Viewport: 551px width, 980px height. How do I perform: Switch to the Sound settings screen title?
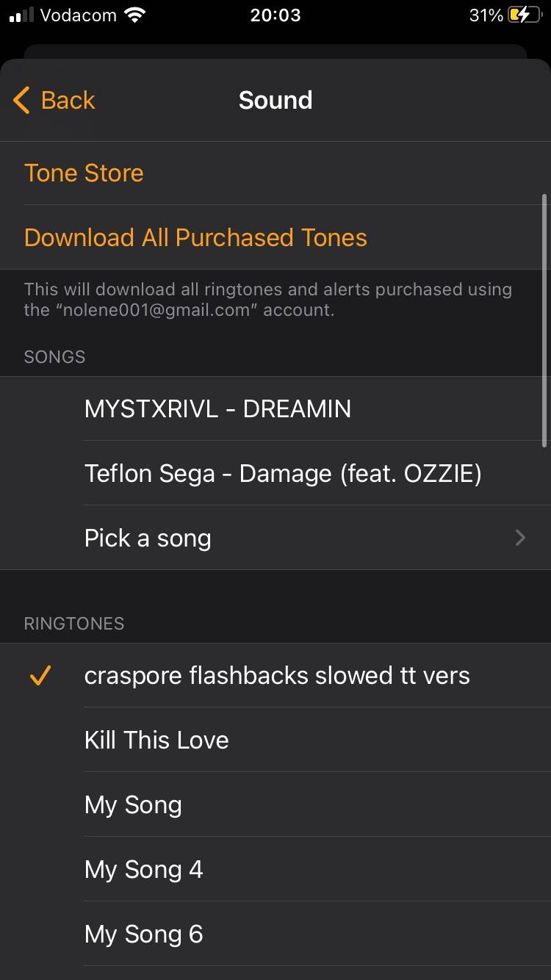click(275, 100)
